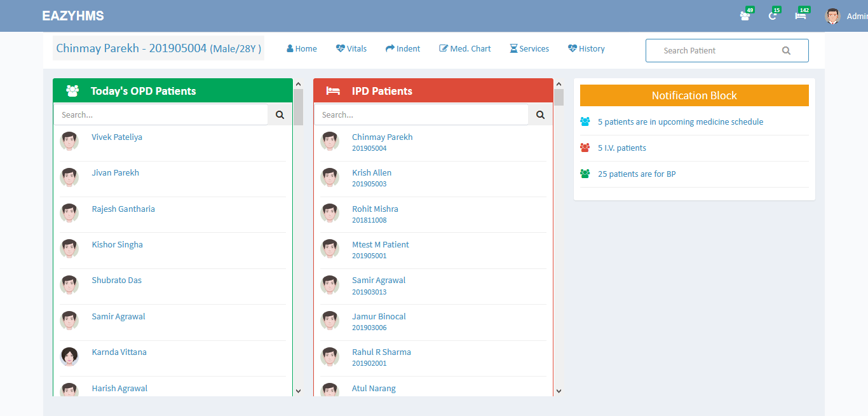Click Karnda Vittana's avatar in OPD list
The height and width of the screenshot is (416, 868).
pos(69,356)
